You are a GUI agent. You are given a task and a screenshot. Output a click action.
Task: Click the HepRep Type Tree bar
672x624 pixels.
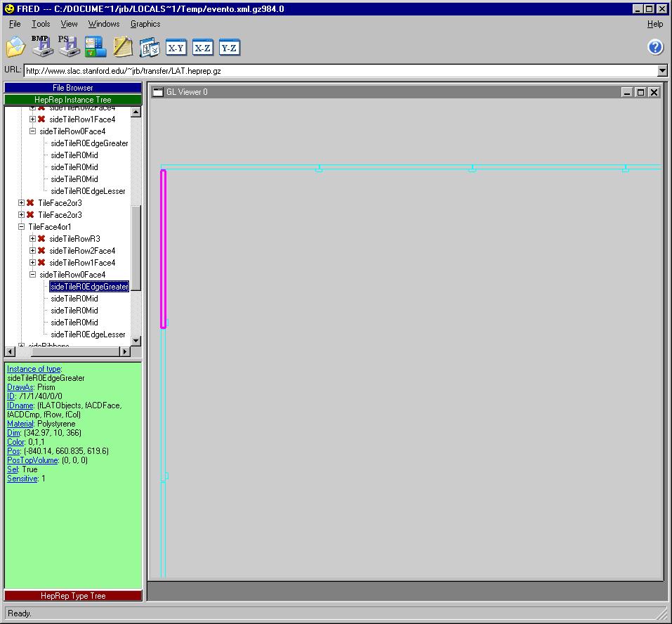point(73,596)
